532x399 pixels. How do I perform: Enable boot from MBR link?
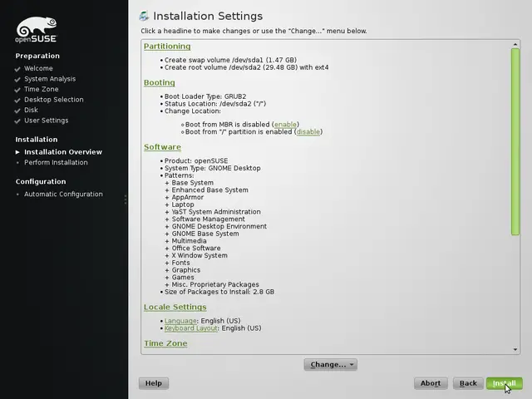tap(285, 125)
